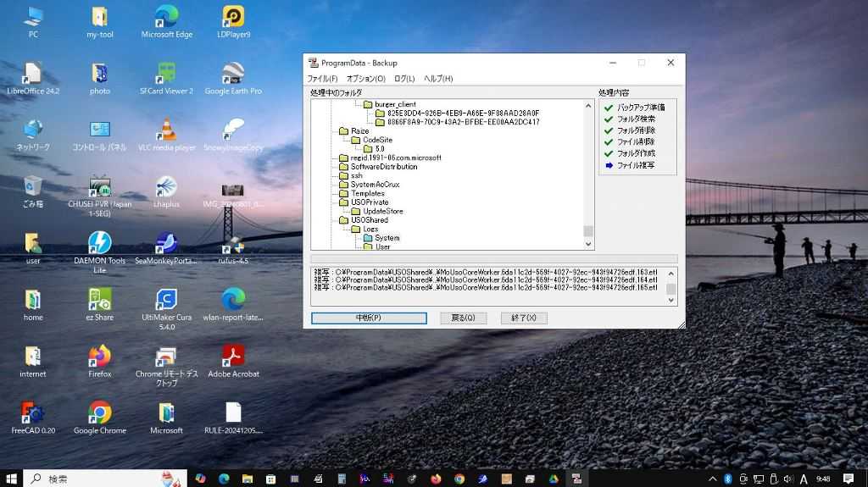Launch UltiMaker Cura 5.4.0
Image resolution: width=868 pixels, height=487 pixels.
coord(166,300)
